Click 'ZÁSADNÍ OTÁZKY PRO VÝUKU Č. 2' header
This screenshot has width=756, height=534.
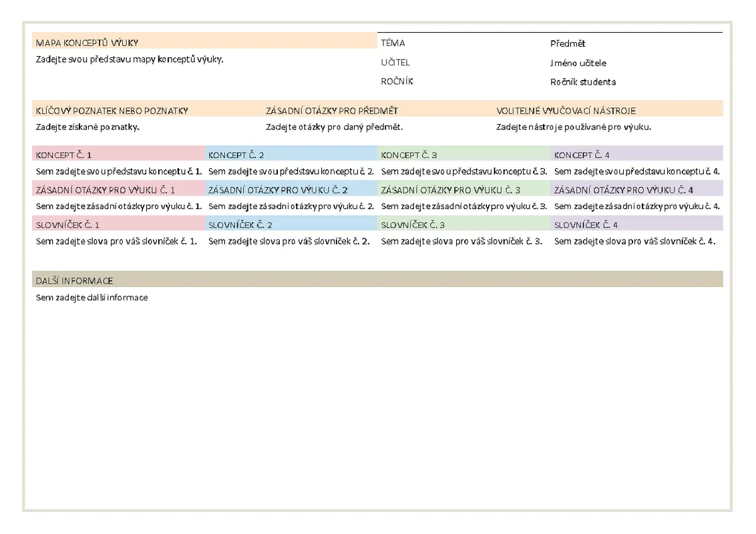tap(278, 190)
